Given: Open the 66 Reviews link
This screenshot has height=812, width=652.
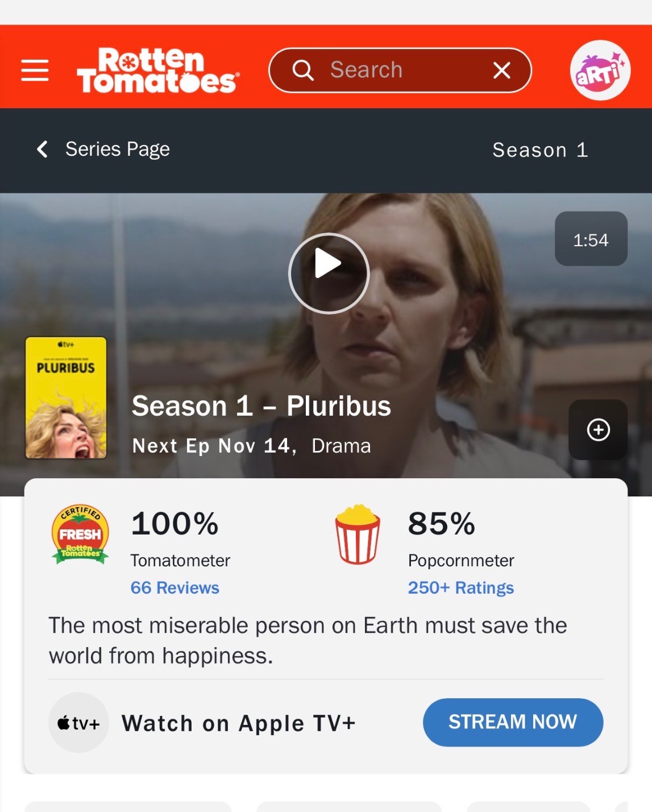Looking at the screenshot, I should (175, 588).
